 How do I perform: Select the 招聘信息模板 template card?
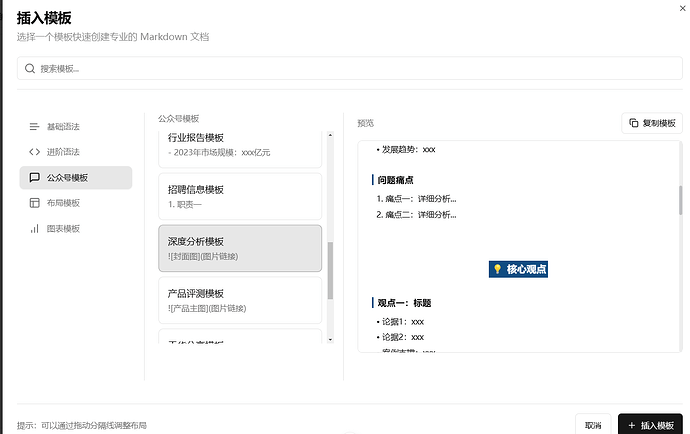[x=240, y=195]
